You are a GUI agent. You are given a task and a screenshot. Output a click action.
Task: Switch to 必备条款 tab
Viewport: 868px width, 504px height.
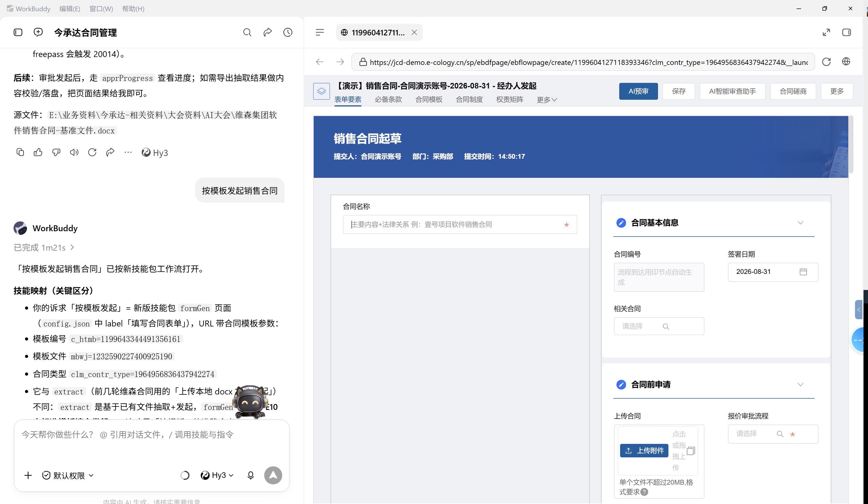pos(388,99)
